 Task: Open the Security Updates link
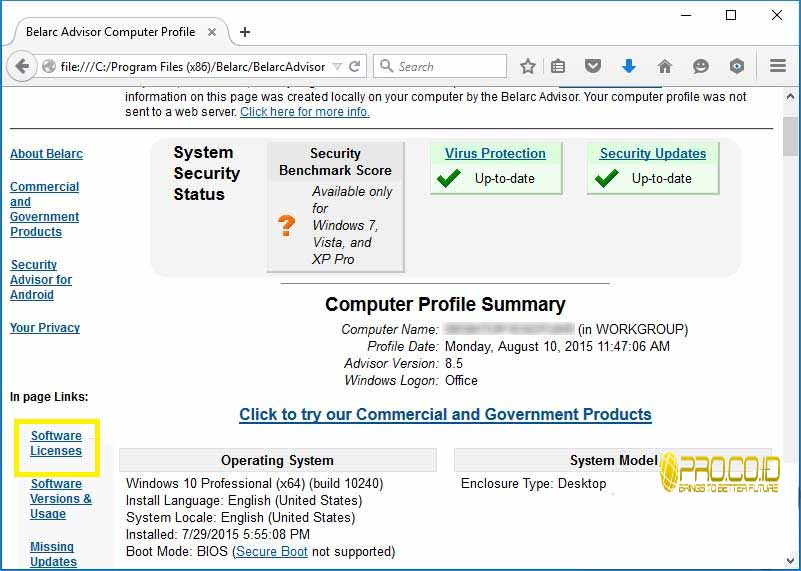[653, 153]
